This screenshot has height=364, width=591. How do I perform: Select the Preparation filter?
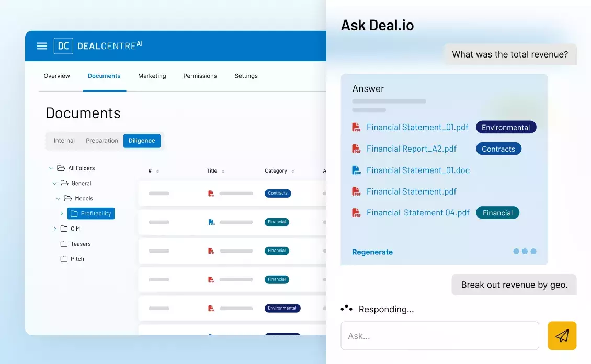(101, 141)
